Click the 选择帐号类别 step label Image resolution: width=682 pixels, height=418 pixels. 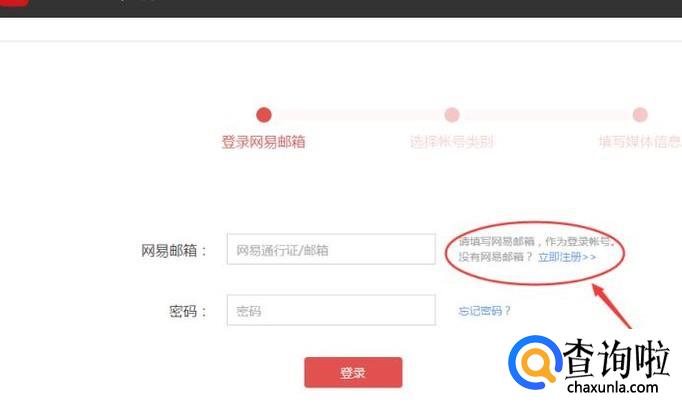click(452, 142)
